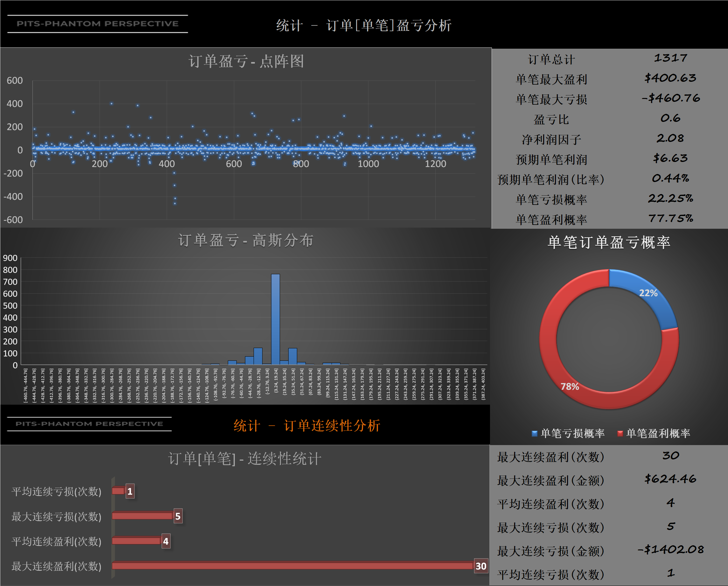Click the scatter chart y-axis label -400
728x586 pixels.
point(13,197)
